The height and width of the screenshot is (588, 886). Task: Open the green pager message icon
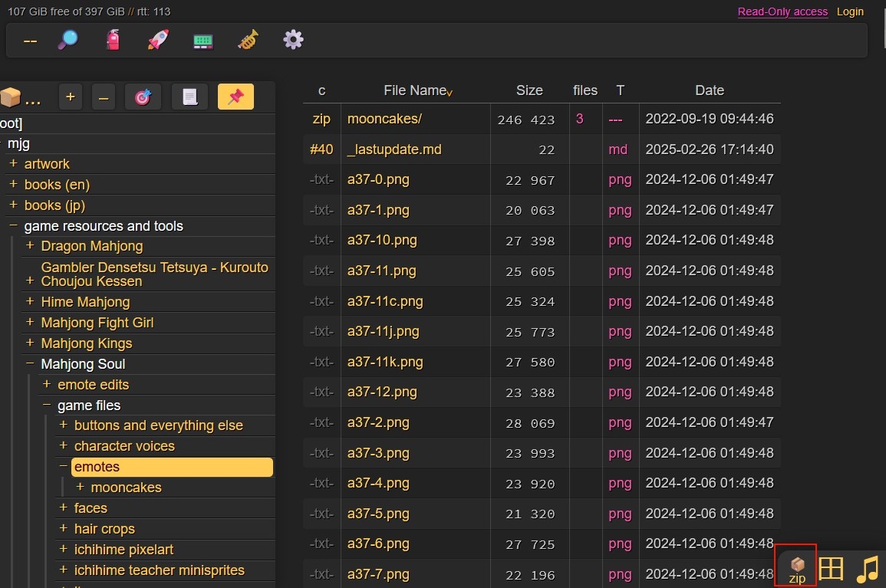tap(203, 41)
